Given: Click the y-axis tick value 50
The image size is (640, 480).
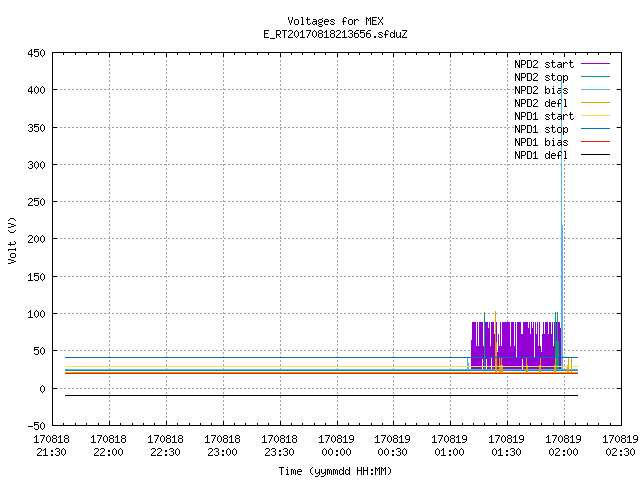Looking at the screenshot, I should (39, 351).
